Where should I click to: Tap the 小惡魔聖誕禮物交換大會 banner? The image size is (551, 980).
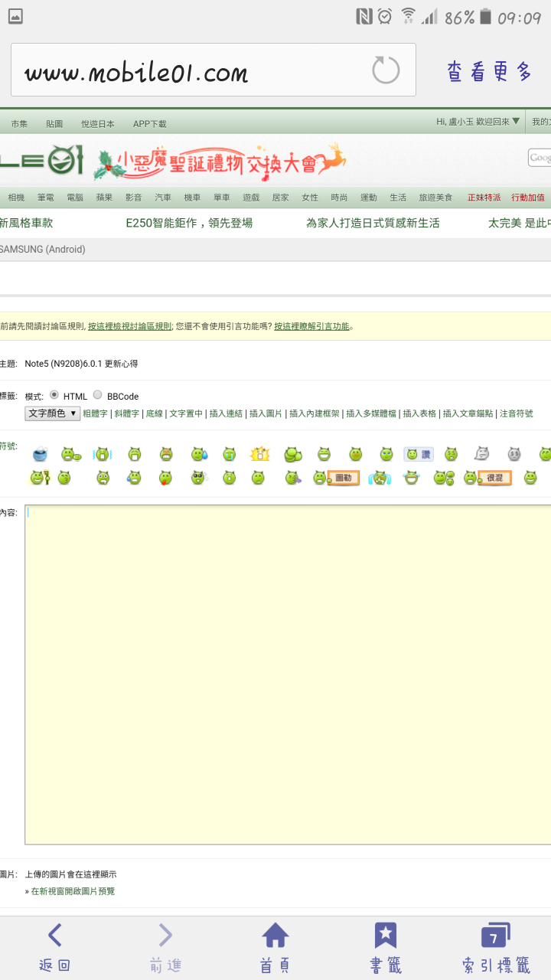pyautogui.click(x=220, y=162)
